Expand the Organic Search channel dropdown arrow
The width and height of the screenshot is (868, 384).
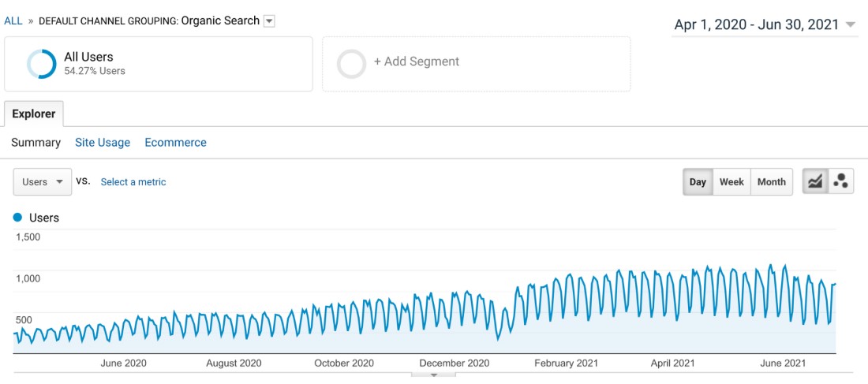click(269, 21)
